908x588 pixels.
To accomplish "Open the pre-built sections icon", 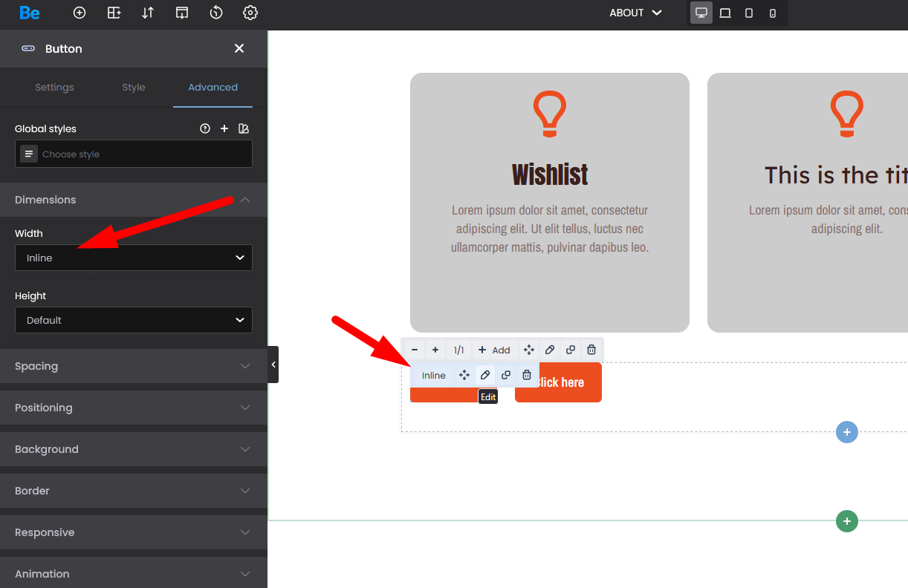I will tap(114, 13).
